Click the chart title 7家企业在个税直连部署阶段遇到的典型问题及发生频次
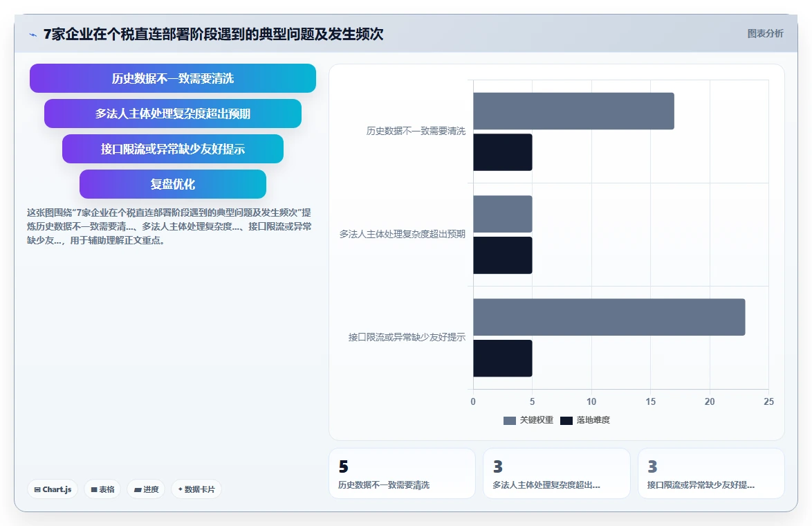This screenshot has width=812, height=526. [213, 34]
